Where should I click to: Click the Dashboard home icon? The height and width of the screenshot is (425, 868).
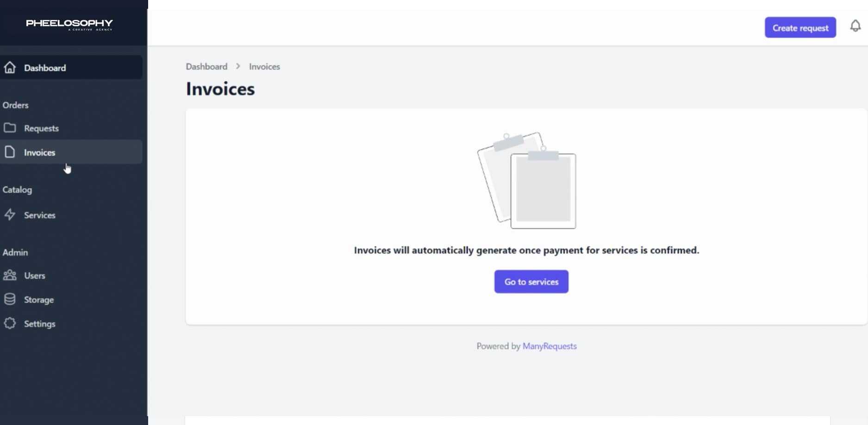pyautogui.click(x=10, y=68)
